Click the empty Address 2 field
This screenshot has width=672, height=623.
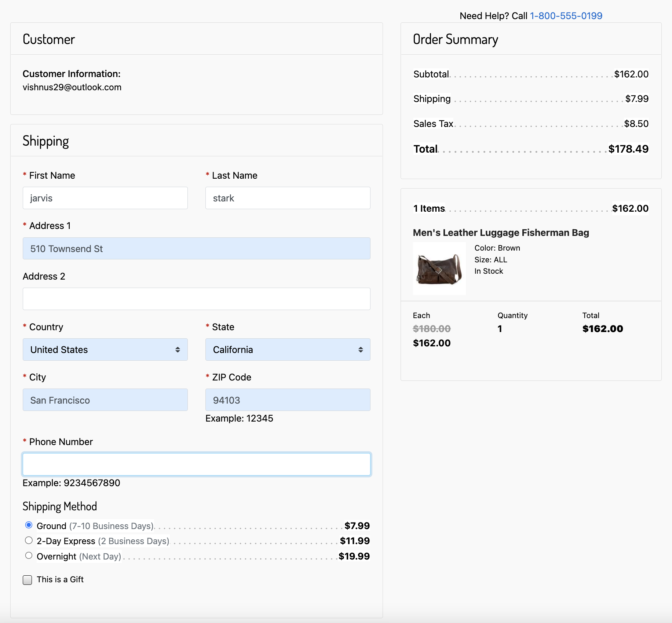pos(196,299)
